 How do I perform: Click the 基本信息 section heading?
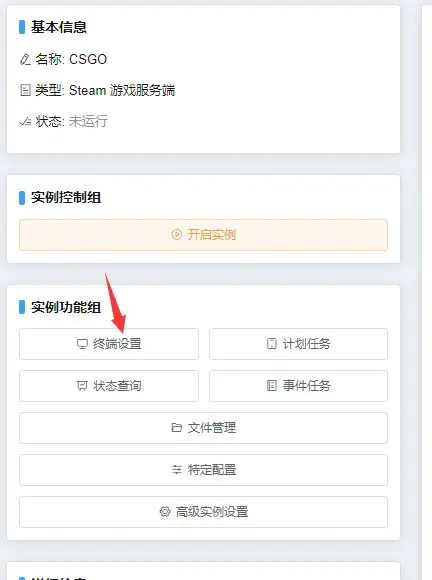click(58, 27)
